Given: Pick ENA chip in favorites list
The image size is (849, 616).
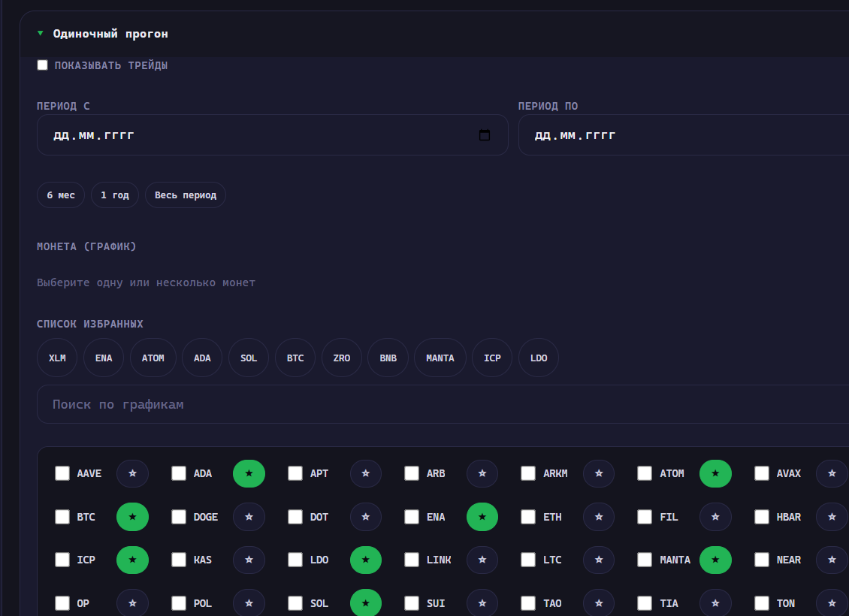Looking at the screenshot, I should [x=104, y=358].
